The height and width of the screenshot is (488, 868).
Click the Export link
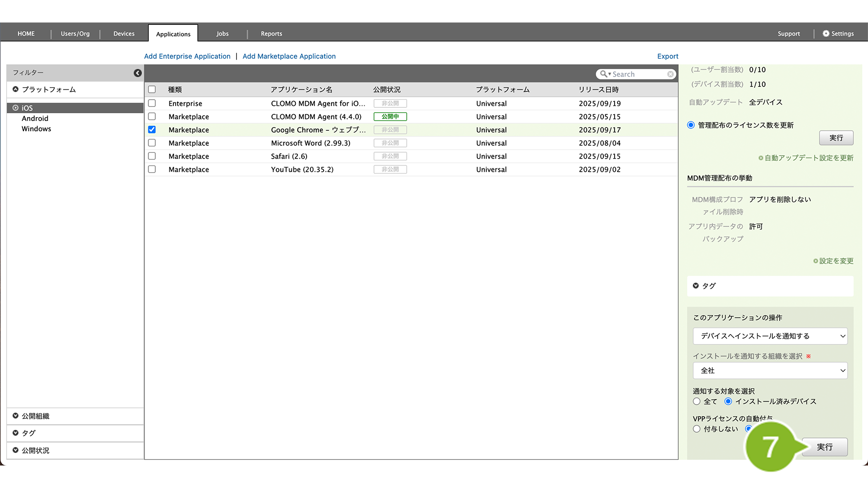pos(667,57)
